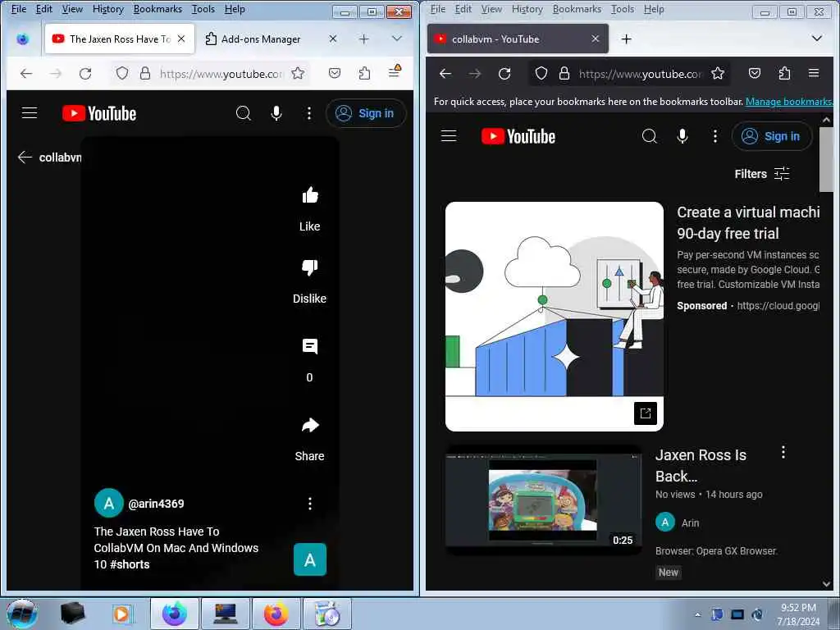This screenshot has width=840, height=630.
Task: Open sponsored Google Cloud ad image
Action: coord(554,316)
